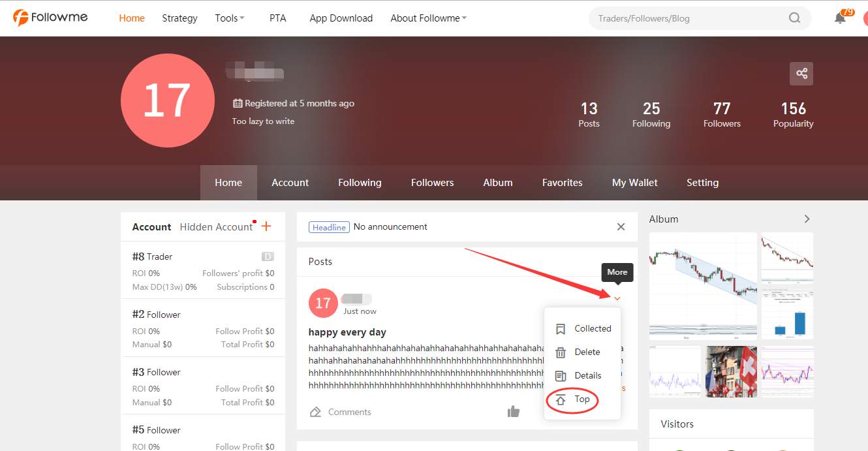
Task: Go to Home in top navigation
Action: tap(132, 18)
